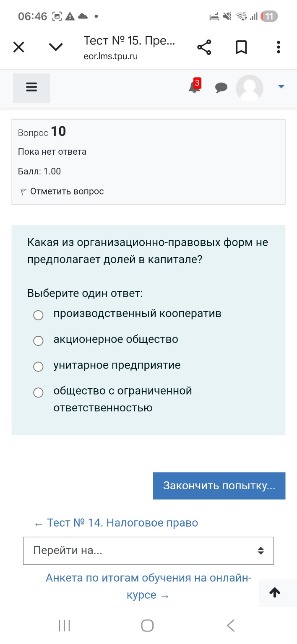The image size is (297, 644).
Task: Open the share options for this page
Action: tap(204, 47)
